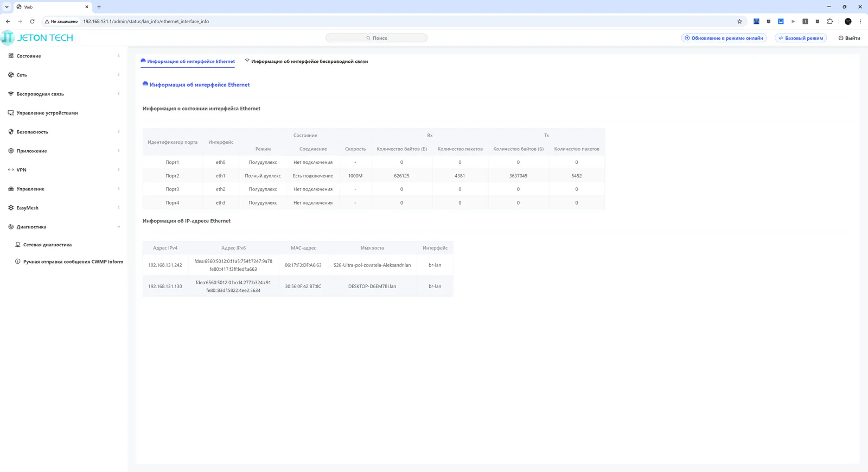This screenshot has width=868, height=472.
Task: Log out with the Выйти button
Action: point(850,38)
